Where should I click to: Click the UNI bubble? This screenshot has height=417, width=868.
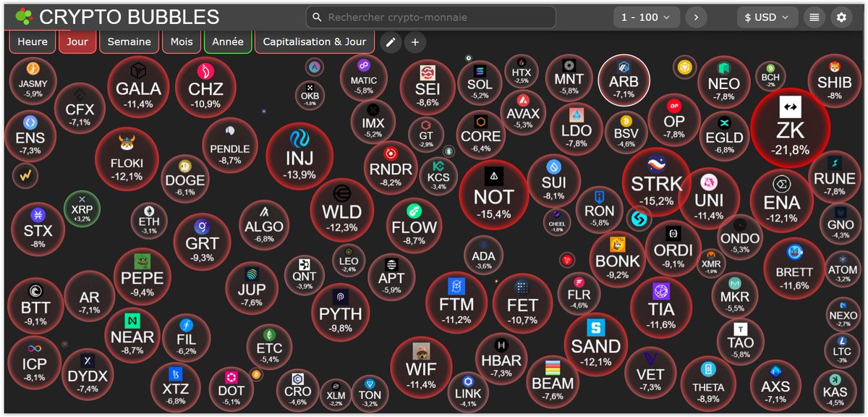(x=709, y=199)
